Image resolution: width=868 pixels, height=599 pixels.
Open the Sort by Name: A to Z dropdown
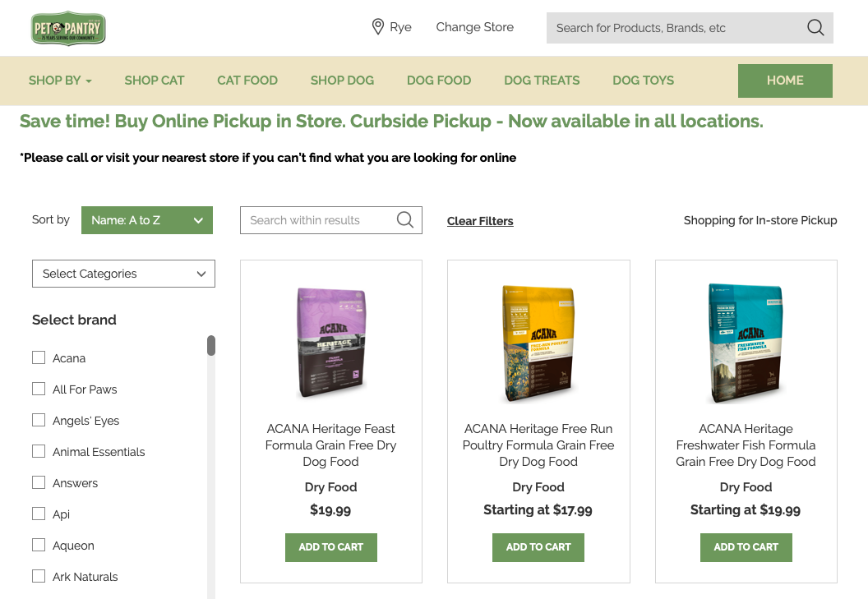[146, 220]
